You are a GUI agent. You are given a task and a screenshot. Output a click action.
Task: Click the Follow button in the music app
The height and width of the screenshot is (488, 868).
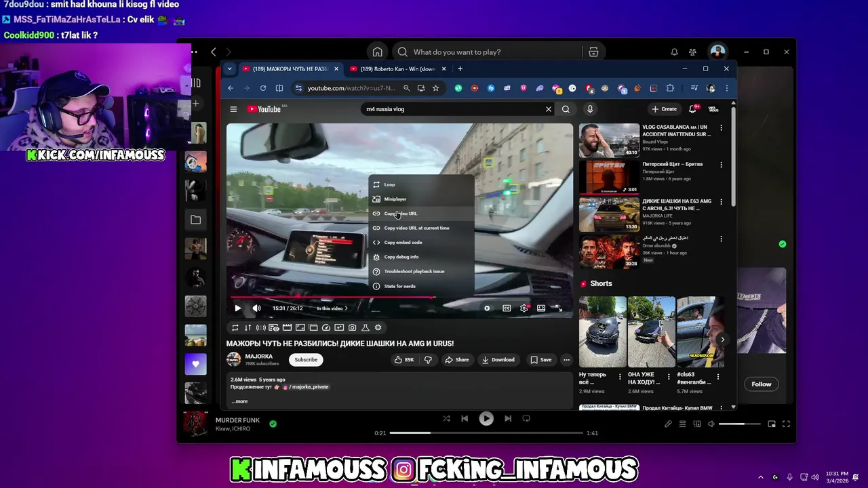[x=762, y=384]
